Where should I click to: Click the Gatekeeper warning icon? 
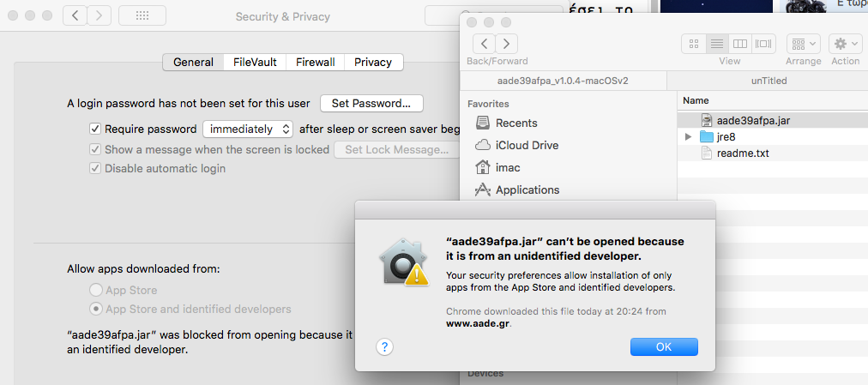point(405,262)
